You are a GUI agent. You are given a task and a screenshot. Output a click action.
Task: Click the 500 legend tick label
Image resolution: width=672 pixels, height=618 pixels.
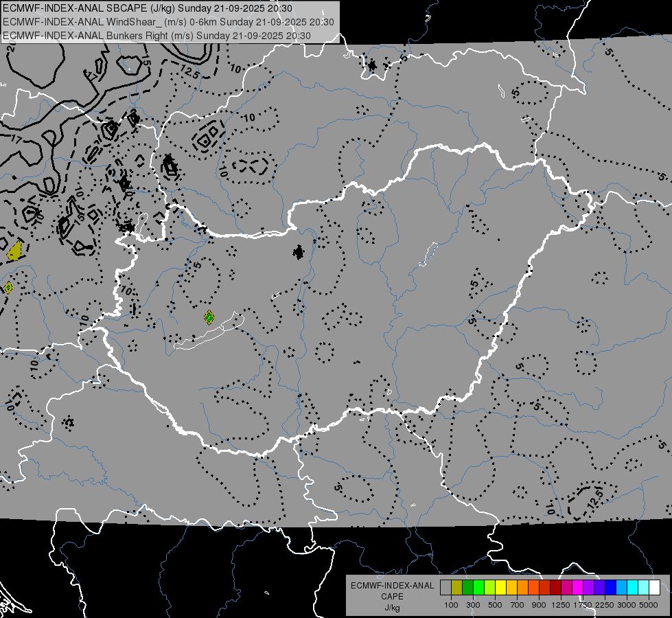click(x=495, y=605)
